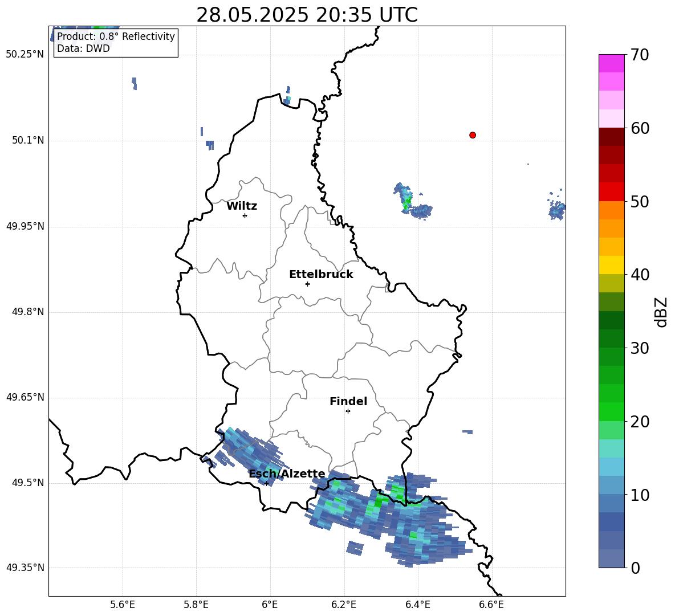Click the yellow colorbar segment above 40
The height and width of the screenshot is (616, 675).
coord(611,265)
